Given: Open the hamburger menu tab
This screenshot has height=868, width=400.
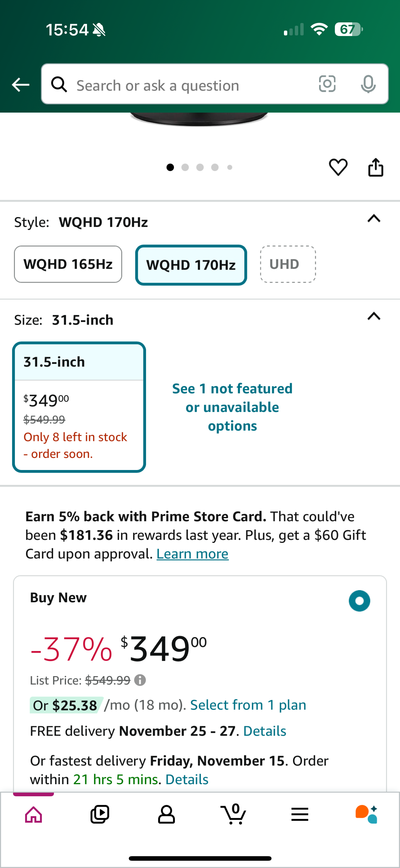Looking at the screenshot, I should click(x=300, y=814).
